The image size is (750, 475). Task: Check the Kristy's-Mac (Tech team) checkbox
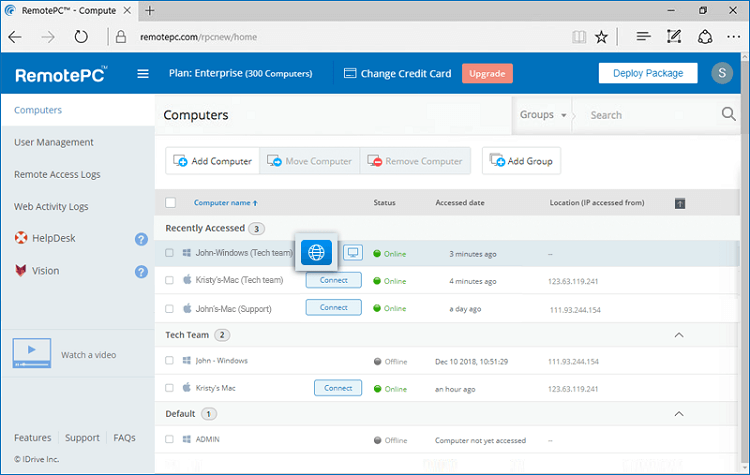(x=169, y=280)
